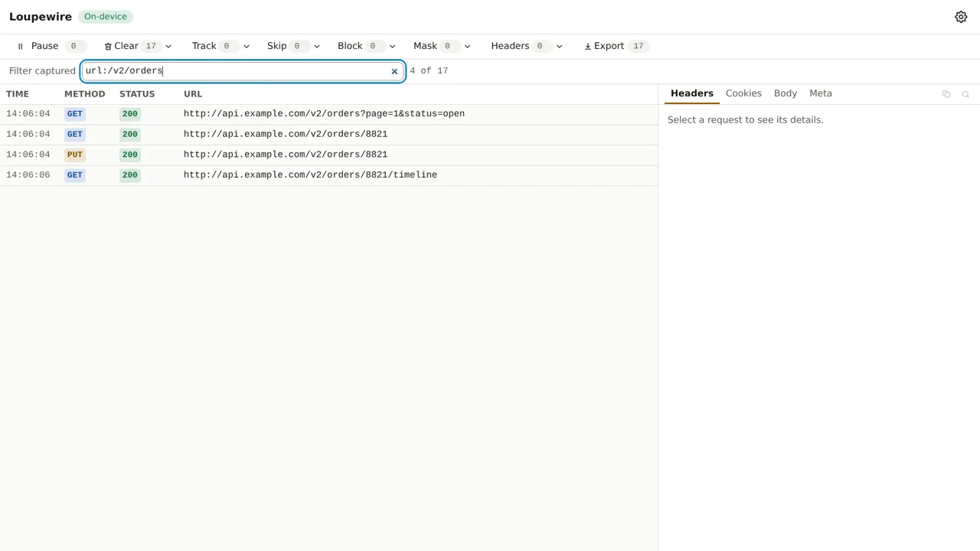Clear the filter with the X icon
Screen dimensions: 980x551
(x=394, y=71)
